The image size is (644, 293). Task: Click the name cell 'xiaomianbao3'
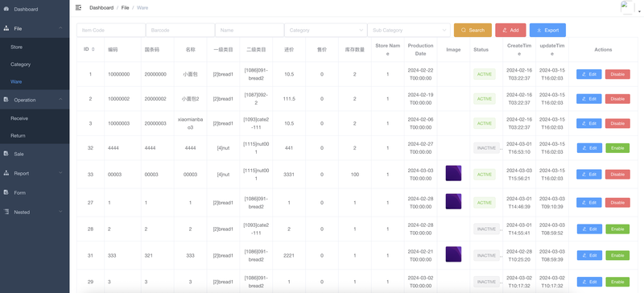(190, 124)
